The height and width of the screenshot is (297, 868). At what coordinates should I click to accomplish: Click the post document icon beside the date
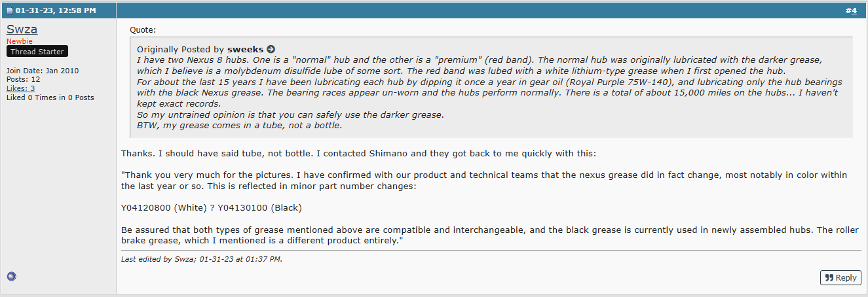tap(10, 11)
